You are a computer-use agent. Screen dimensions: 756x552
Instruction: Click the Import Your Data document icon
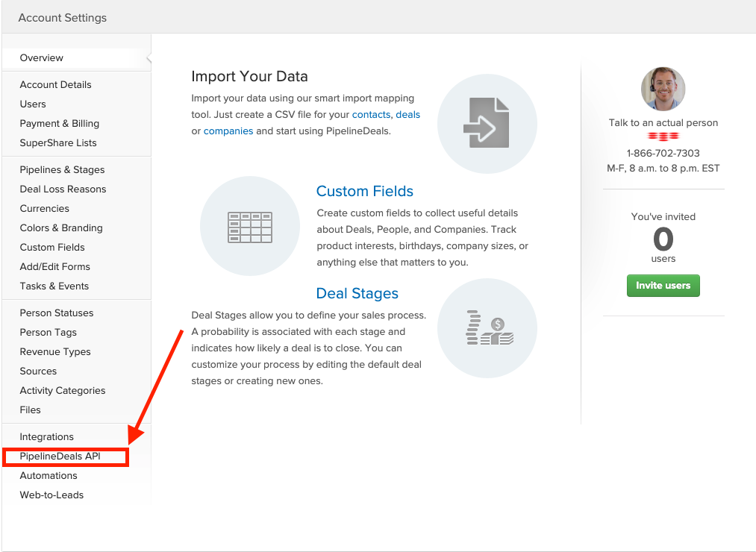click(487, 123)
